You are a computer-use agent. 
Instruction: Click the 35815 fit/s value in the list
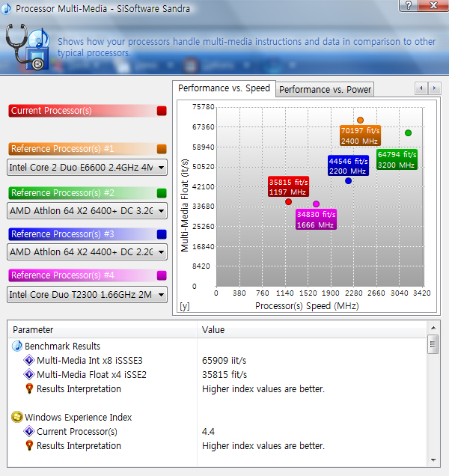tap(224, 375)
